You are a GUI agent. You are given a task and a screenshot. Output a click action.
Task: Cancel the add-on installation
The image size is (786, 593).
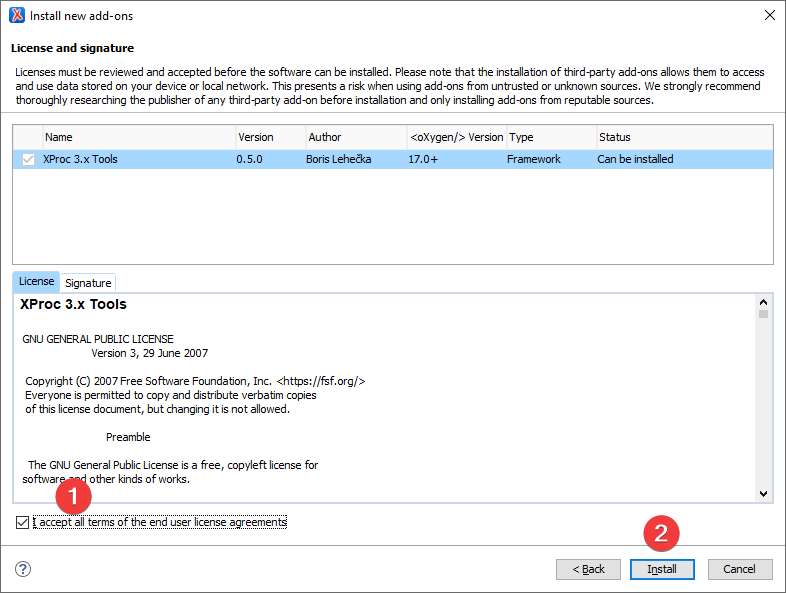(740, 569)
